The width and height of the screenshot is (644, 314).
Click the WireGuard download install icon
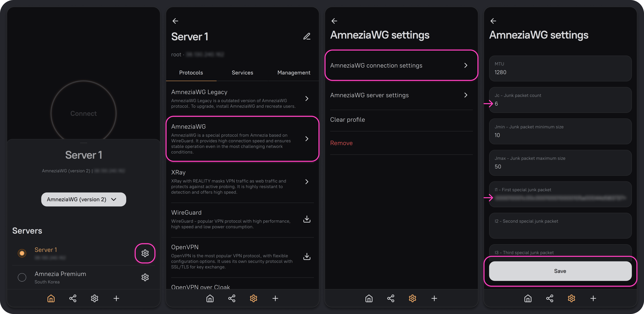pos(307,219)
